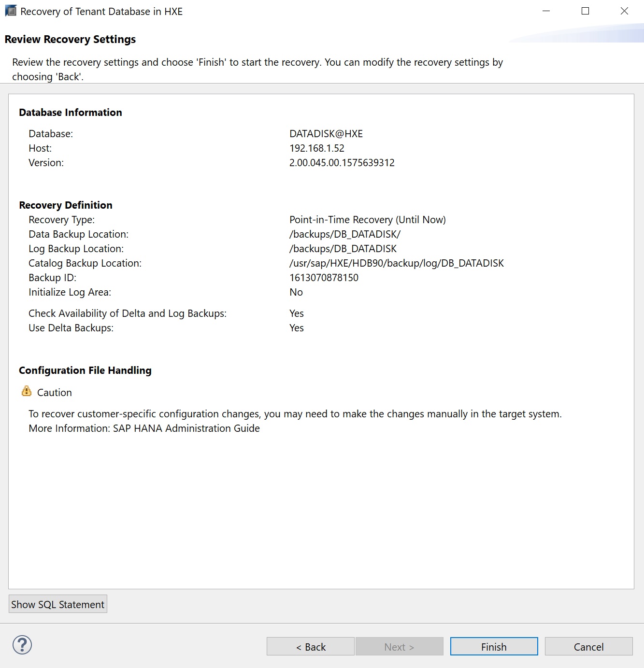Click the SAP HANA Administration Guide reference
This screenshot has height=668, width=644.
(x=186, y=428)
